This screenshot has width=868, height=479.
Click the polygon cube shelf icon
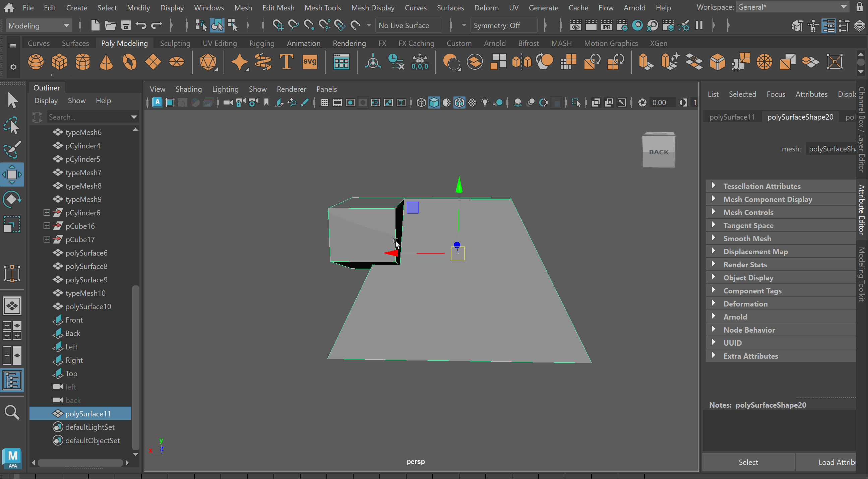59,62
